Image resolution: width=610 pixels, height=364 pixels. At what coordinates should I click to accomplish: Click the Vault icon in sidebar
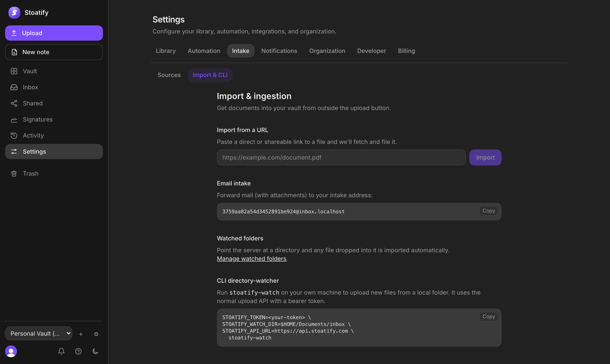(x=14, y=71)
